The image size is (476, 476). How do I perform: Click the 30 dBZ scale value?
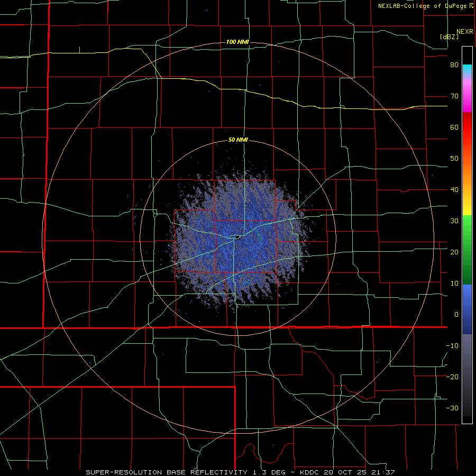click(454, 221)
